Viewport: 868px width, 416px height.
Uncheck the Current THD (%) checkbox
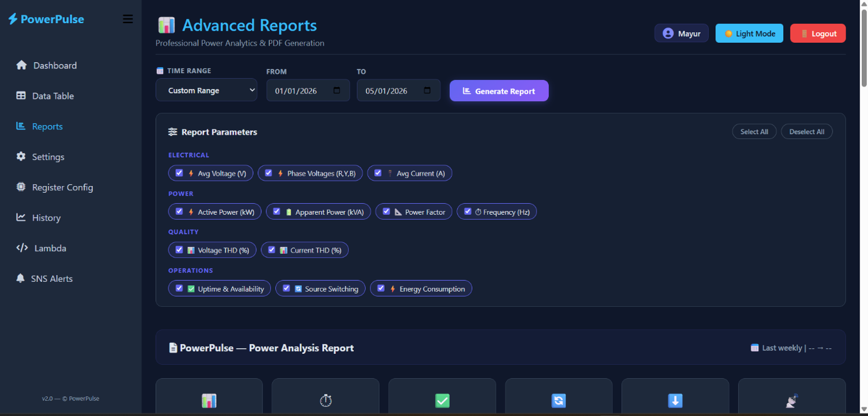point(272,250)
